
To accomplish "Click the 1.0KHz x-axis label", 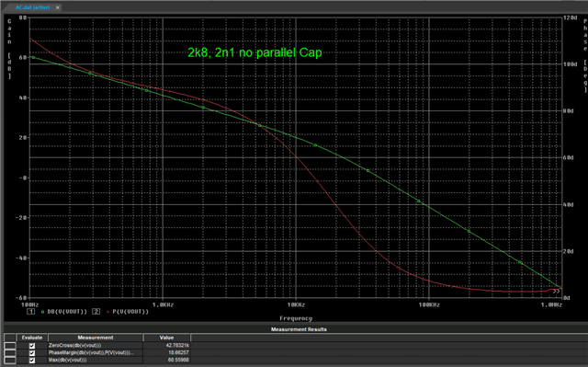I will click(x=163, y=304).
